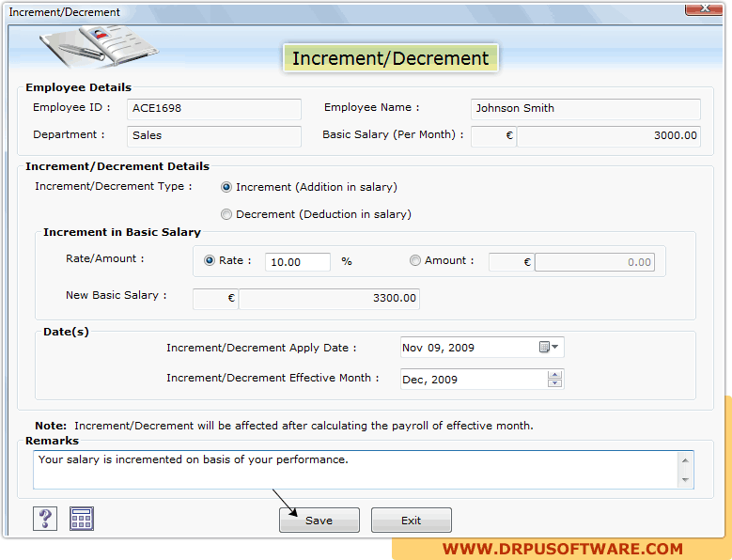
Task: Click the New Basic Salary field 3300.00
Action: tap(329, 298)
